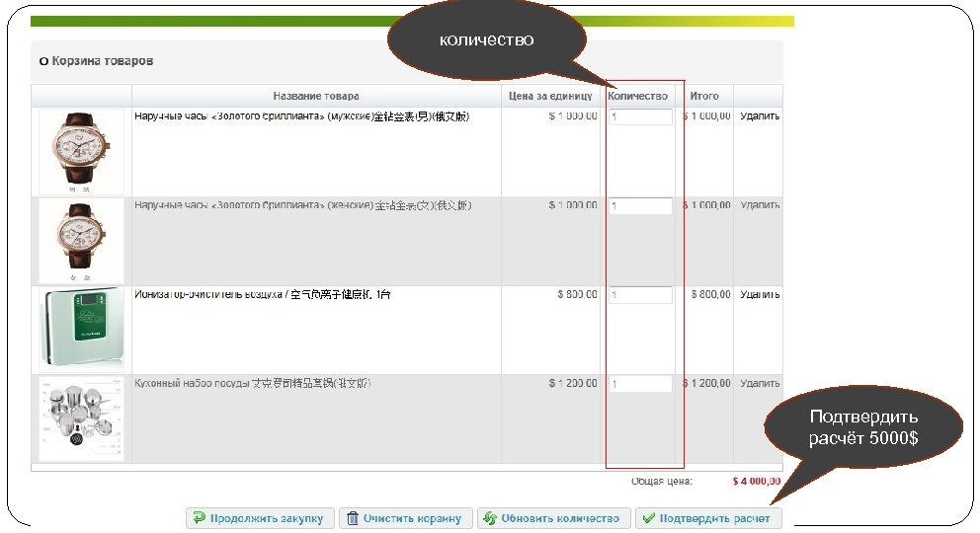
Task: Remove the air ionizer via Удалить
Action: tap(760, 294)
